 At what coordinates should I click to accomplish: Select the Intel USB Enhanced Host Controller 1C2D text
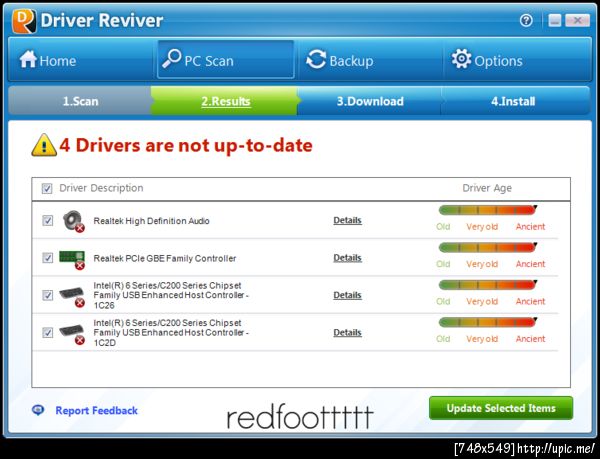(x=171, y=333)
